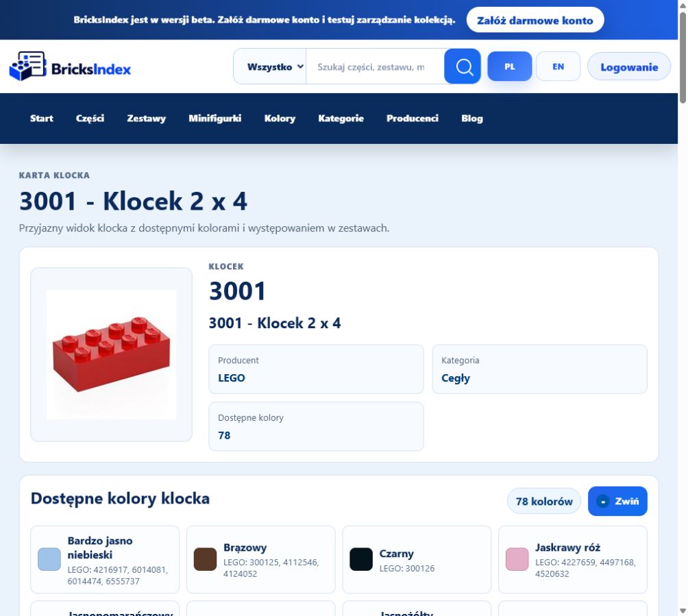Click Załóż darmowe konto button

point(535,20)
